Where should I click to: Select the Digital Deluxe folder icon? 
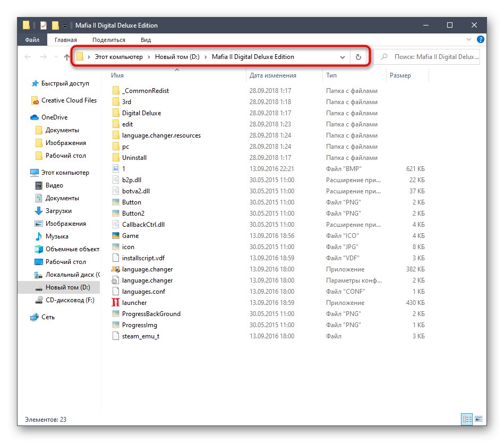point(116,113)
